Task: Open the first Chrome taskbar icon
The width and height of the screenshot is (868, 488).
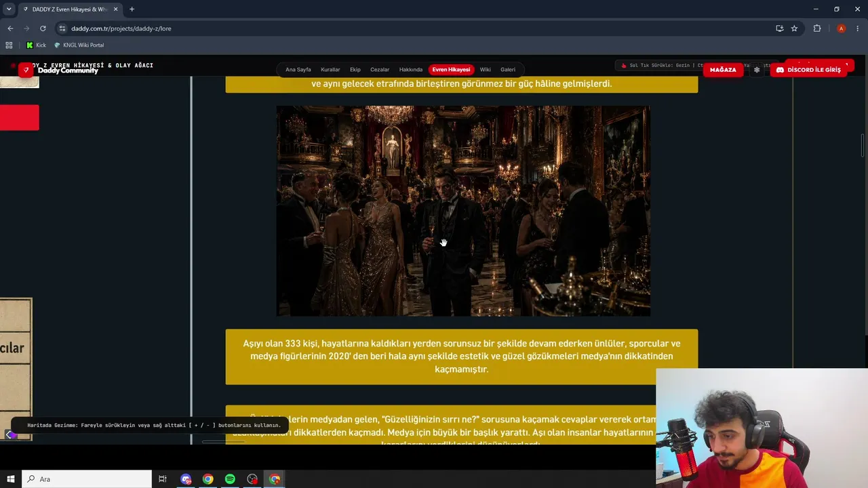Action: pyautogui.click(x=208, y=479)
